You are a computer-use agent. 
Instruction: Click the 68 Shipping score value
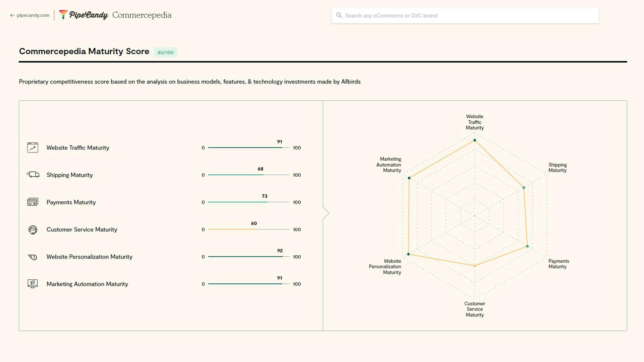260,169
